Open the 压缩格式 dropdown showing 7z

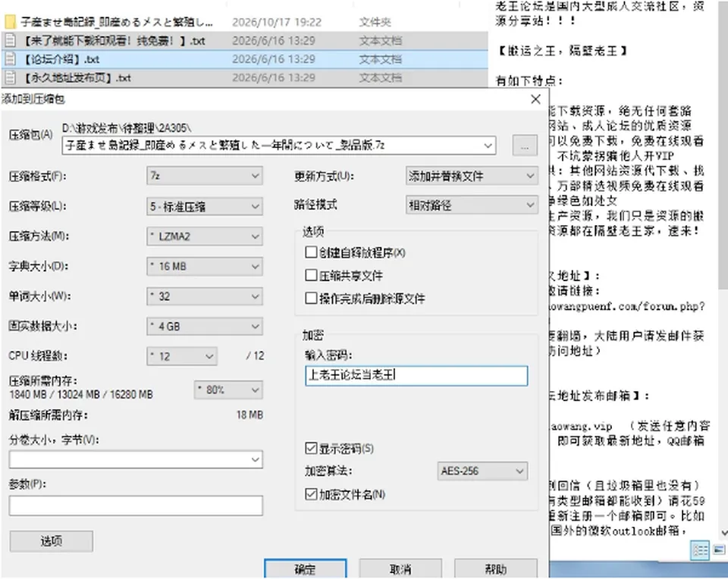click(205, 176)
